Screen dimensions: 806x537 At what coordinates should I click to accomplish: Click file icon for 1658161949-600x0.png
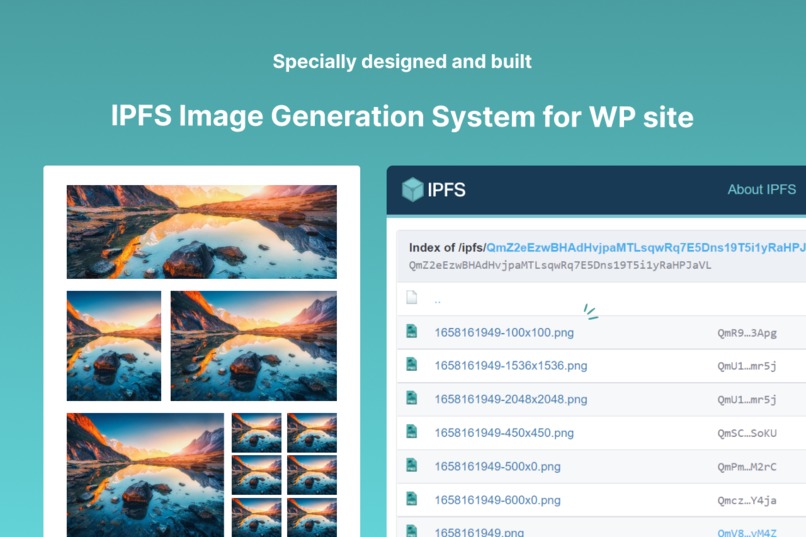pos(412,498)
